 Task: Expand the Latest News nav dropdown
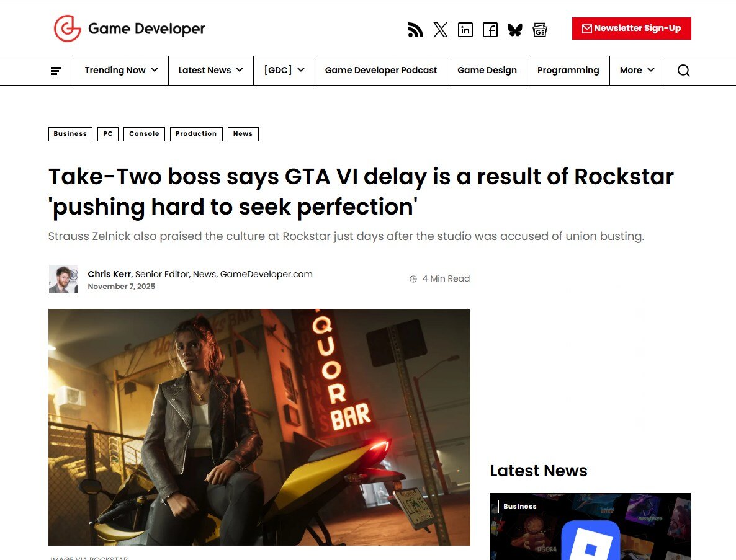pyautogui.click(x=211, y=70)
